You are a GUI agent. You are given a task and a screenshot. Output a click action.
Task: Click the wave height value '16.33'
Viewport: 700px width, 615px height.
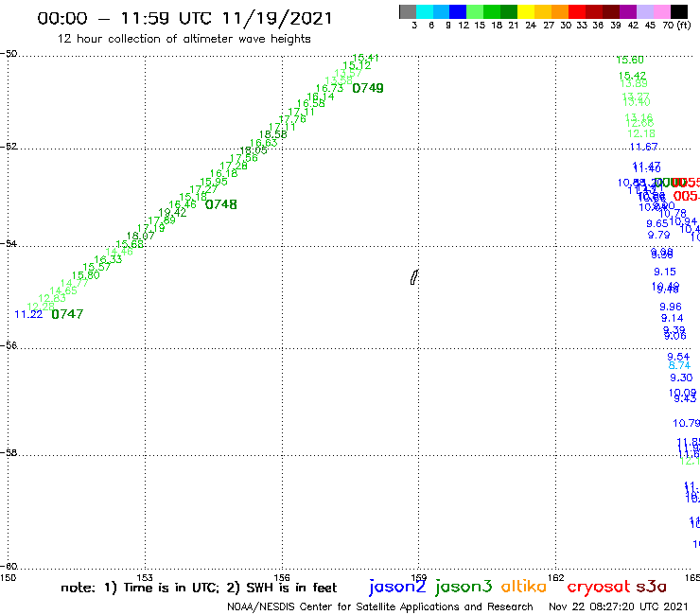click(x=108, y=259)
